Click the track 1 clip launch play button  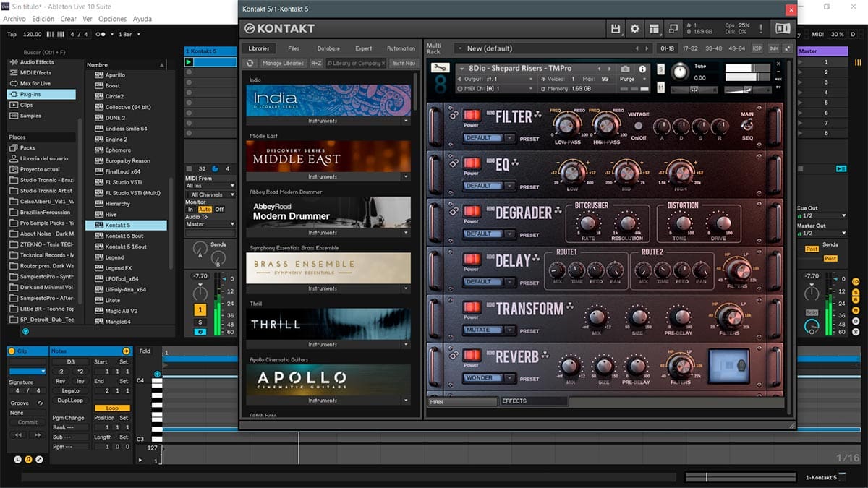click(x=189, y=62)
